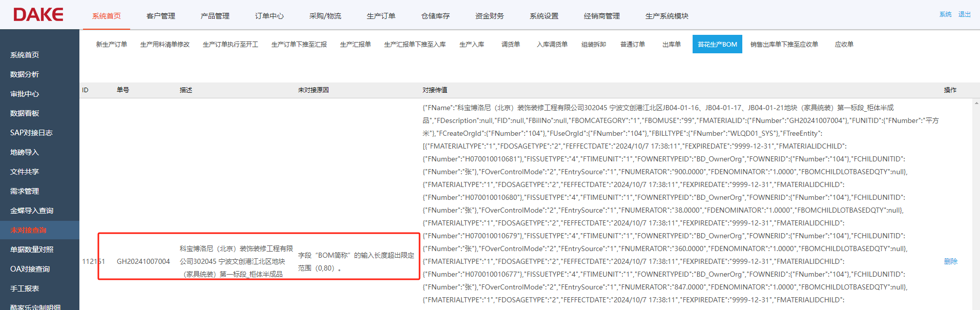Select the 销售出库单下推至应收单 tab

click(x=784, y=45)
